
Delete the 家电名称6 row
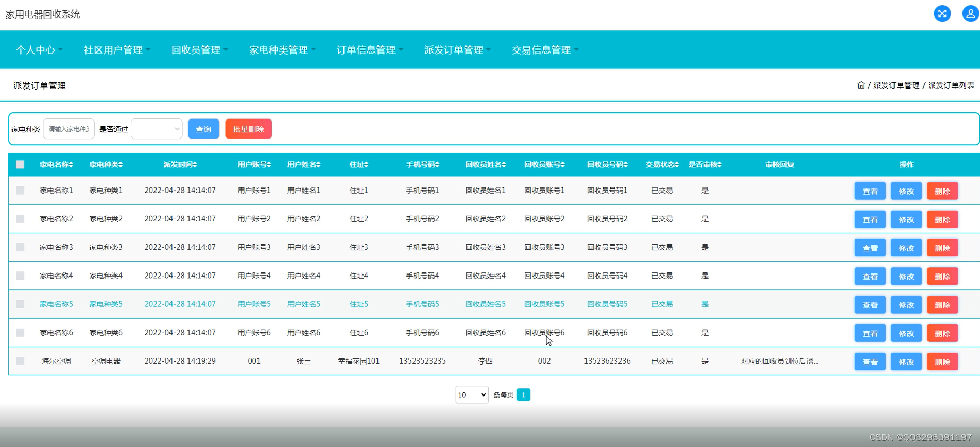[942, 333]
